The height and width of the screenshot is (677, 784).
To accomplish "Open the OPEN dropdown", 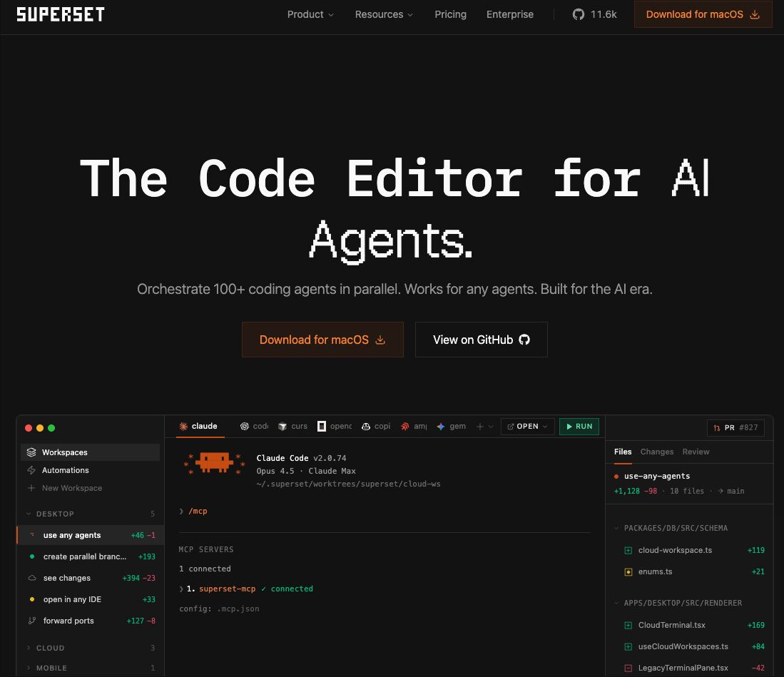I will 527,427.
